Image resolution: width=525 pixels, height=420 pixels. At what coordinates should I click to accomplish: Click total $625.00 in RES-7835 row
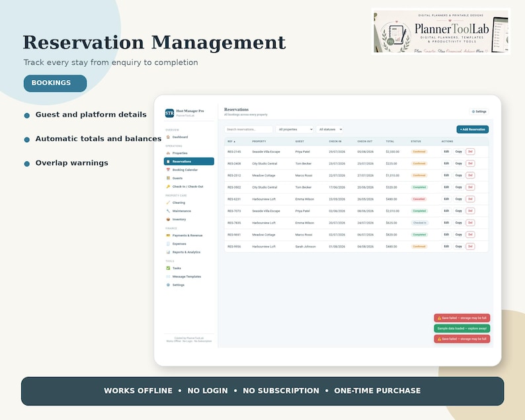[x=391, y=223]
